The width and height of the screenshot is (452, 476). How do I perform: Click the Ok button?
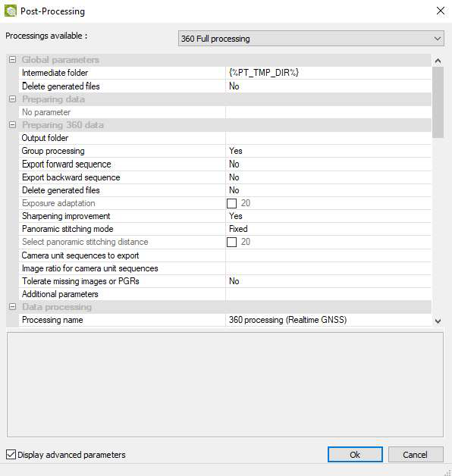355,455
